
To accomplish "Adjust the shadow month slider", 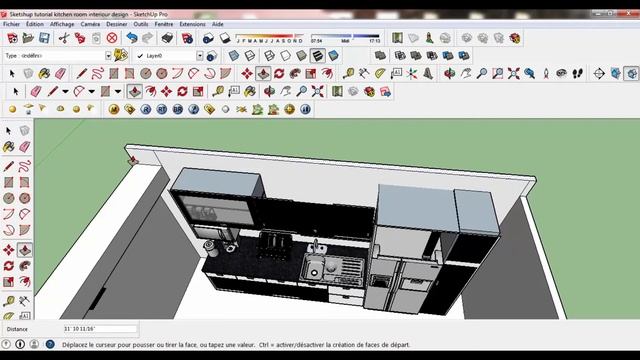I will click(x=270, y=38).
